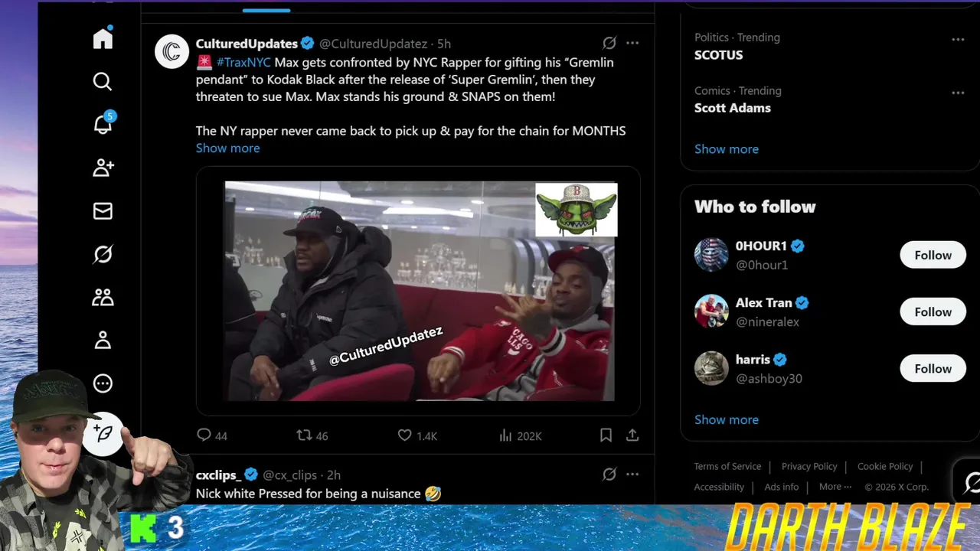Open the SCOTUS trending topic
Screen dimensions: 980x551
click(718, 55)
